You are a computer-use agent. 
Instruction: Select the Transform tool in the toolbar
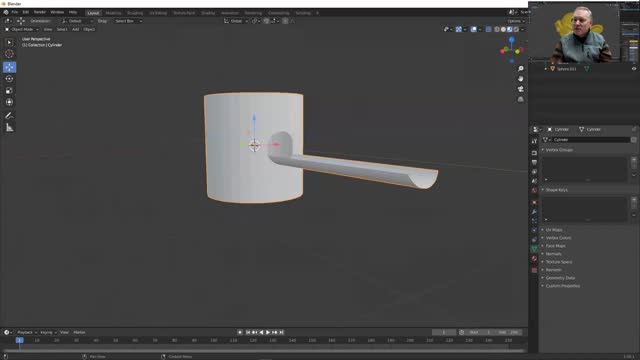pos(9,102)
